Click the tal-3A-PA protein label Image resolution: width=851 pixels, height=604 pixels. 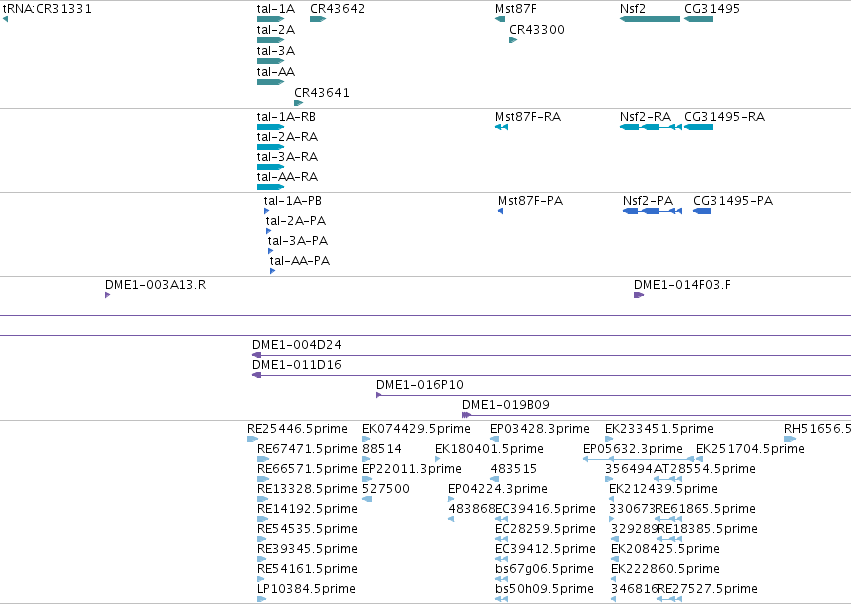click(x=297, y=241)
